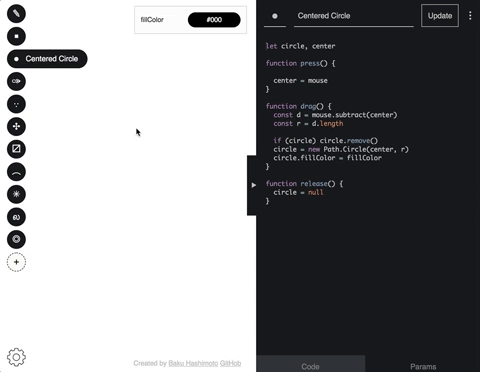
Task: Open the Baku Hashimoto link
Action: click(193, 363)
